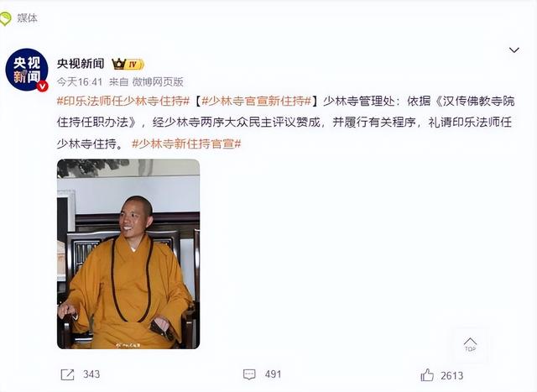
Task: Click the 今天16:41 post timestamp
Action: [x=80, y=82]
